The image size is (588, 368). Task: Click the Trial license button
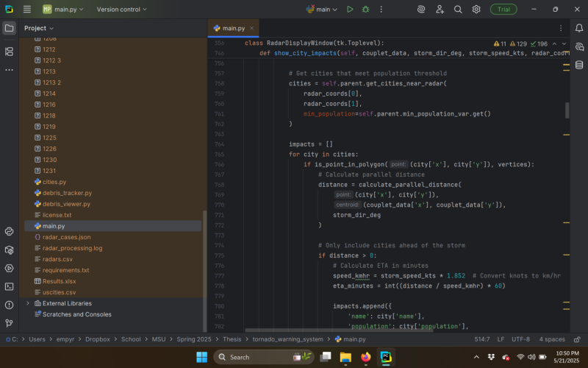(x=503, y=10)
